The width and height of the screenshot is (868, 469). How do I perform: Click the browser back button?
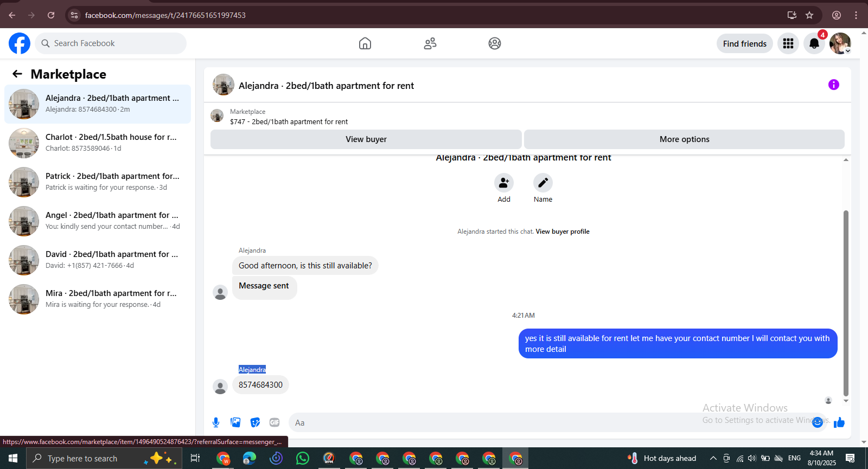12,15
